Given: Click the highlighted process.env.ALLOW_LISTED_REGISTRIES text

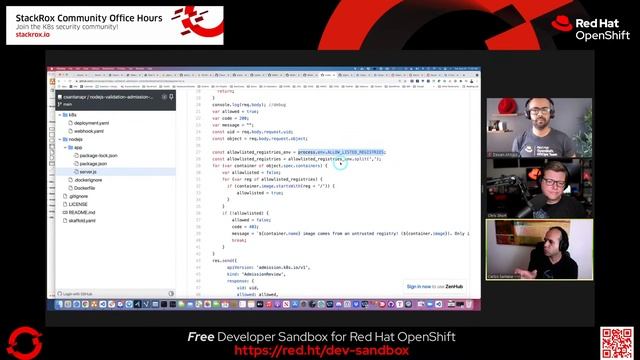Looking at the screenshot, I should (x=341, y=152).
